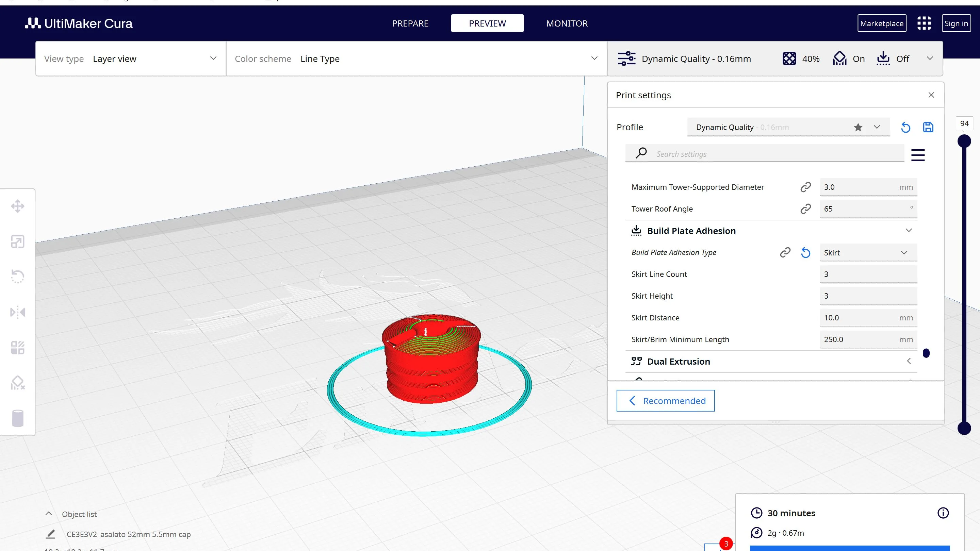Click the Skirt Distance label
This screenshot has width=980, height=551.
click(655, 318)
